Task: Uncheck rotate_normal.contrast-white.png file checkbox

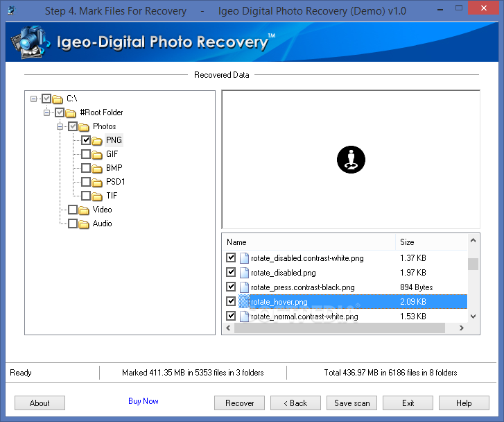Action: (x=231, y=316)
